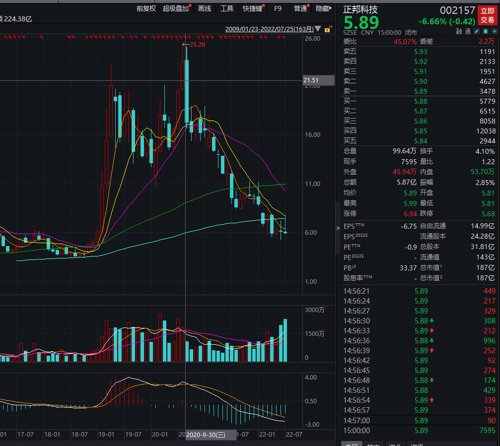Click the pencil note icon
The width and height of the screenshot is (500, 446).
[x=477, y=32]
